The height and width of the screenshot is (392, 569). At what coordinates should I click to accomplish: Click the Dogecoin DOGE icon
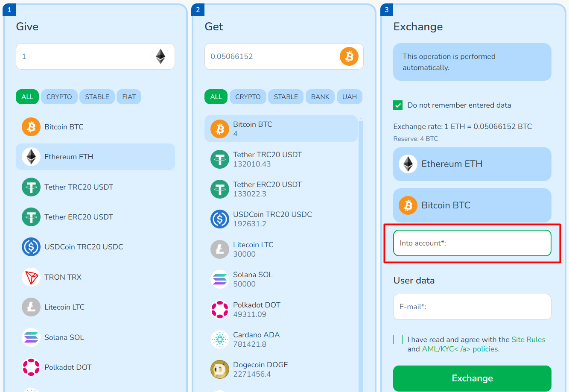point(220,369)
